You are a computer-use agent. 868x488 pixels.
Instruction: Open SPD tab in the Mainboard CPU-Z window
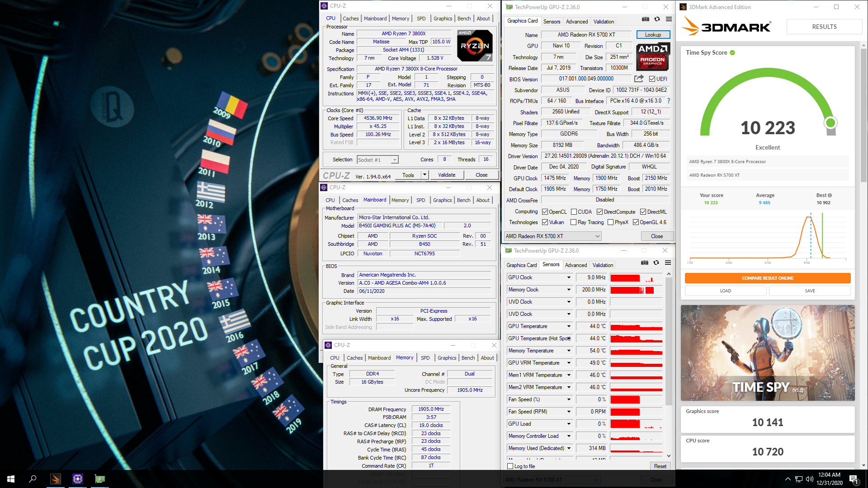coord(420,200)
